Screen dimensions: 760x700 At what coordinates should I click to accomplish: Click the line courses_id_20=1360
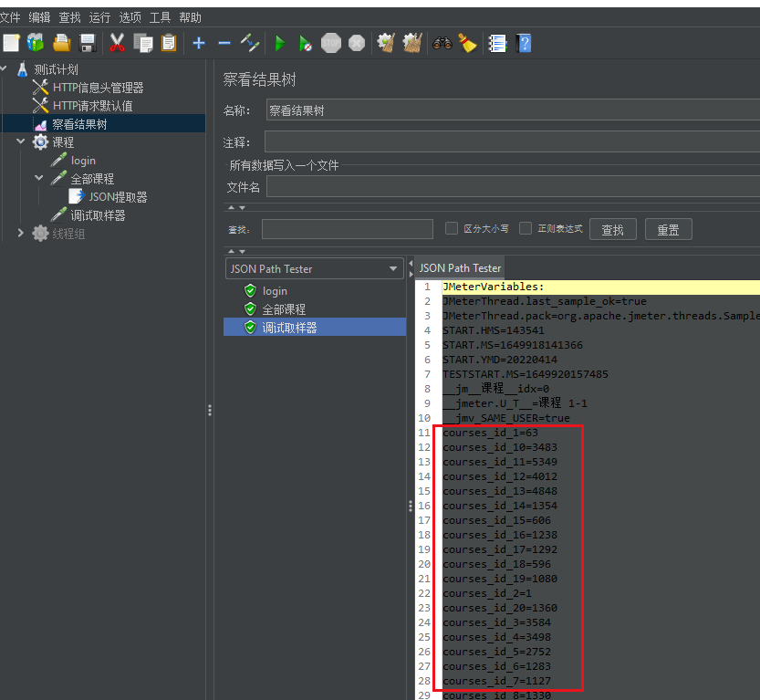500,608
